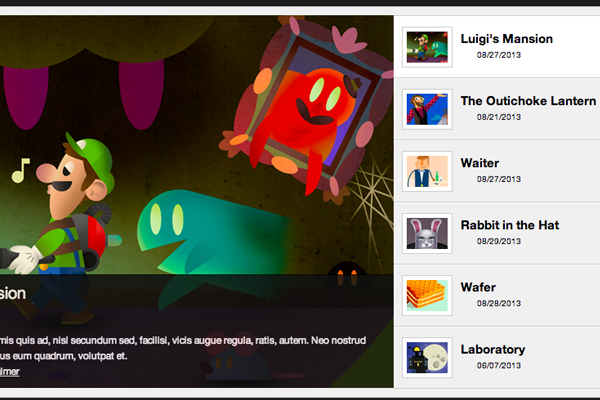The width and height of the screenshot is (600, 400).
Task: Click the 08/28/2013 date under Wafer
Action: pos(499,303)
